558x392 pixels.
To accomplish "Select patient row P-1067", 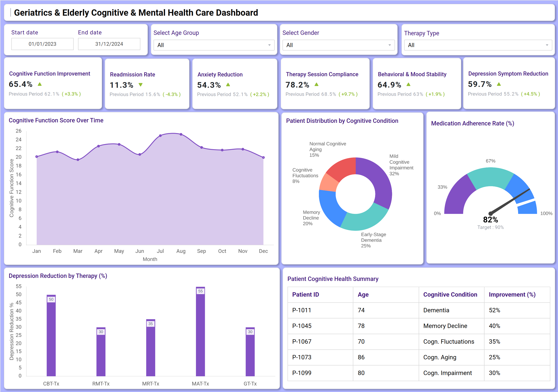I will tap(419, 341).
